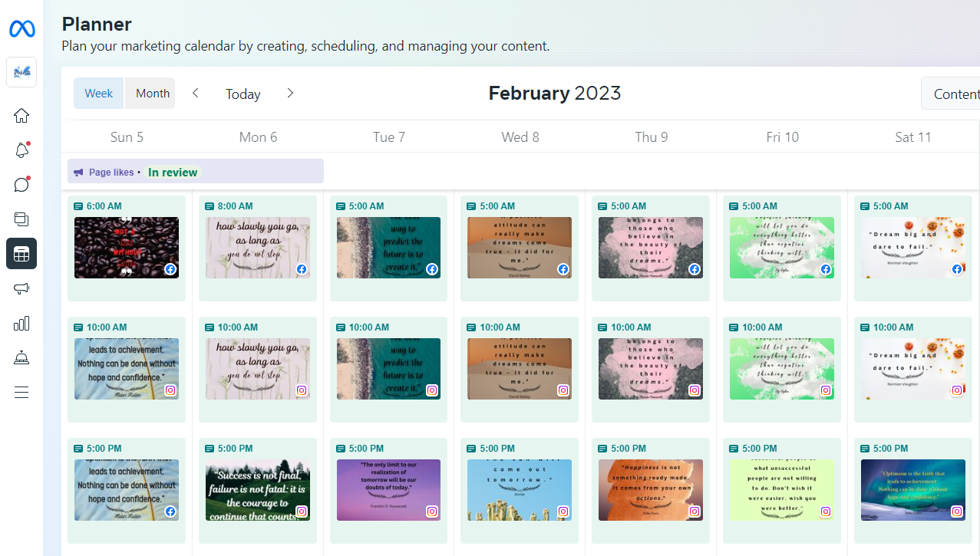Image resolution: width=980 pixels, height=556 pixels.
Task: Select the Sun 5 day header
Action: coord(127,137)
